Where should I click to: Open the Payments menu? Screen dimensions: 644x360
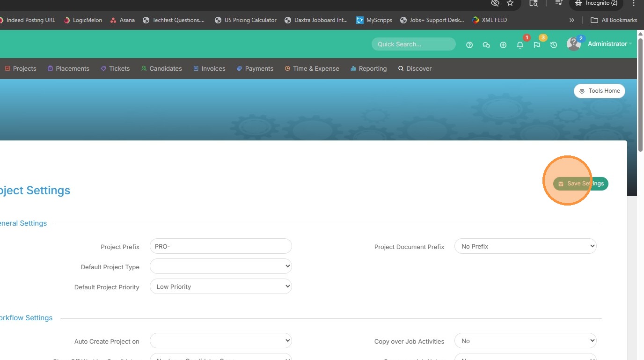255,68
